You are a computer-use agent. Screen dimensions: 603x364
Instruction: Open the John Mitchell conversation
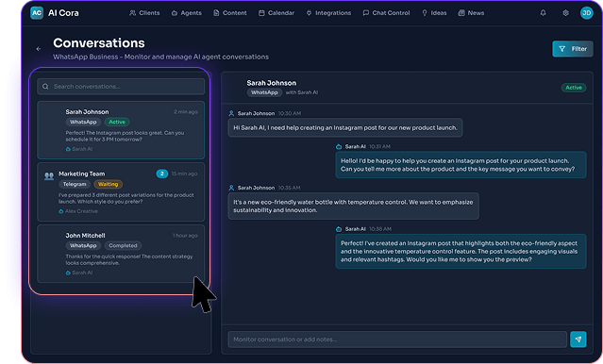pos(121,254)
